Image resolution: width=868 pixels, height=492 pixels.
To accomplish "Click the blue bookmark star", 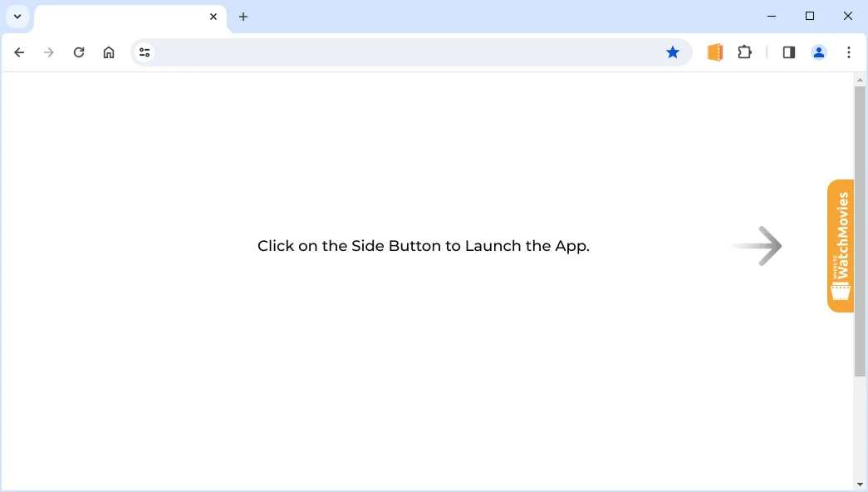I will tap(673, 52).
